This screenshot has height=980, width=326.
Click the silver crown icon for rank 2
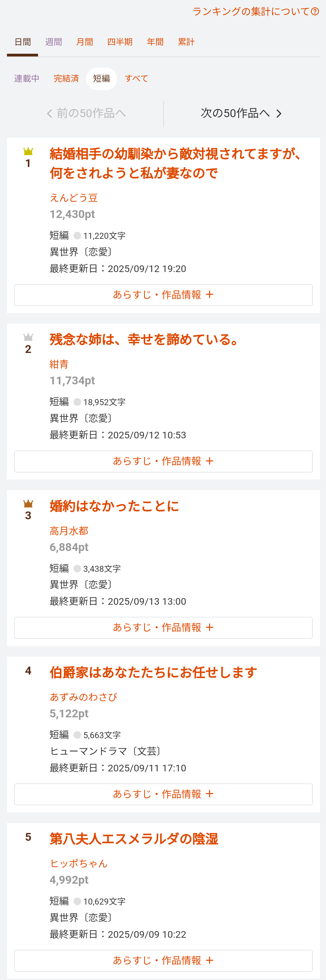click(28, 337)
